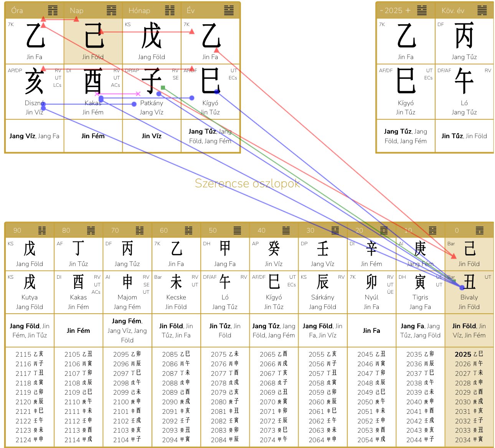Click the hexagram icon in the Év header
495x448 pixels.
(x=229, y=10)
